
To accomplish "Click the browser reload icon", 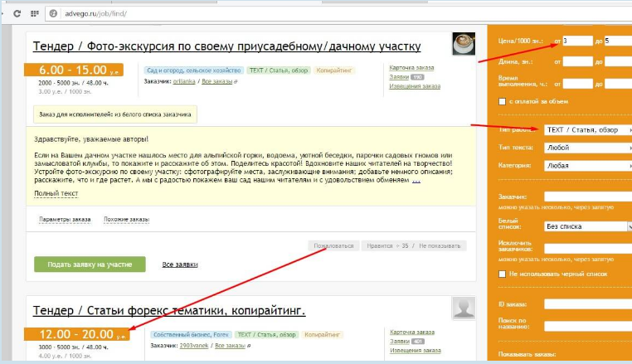I will [x=17, y=13].
